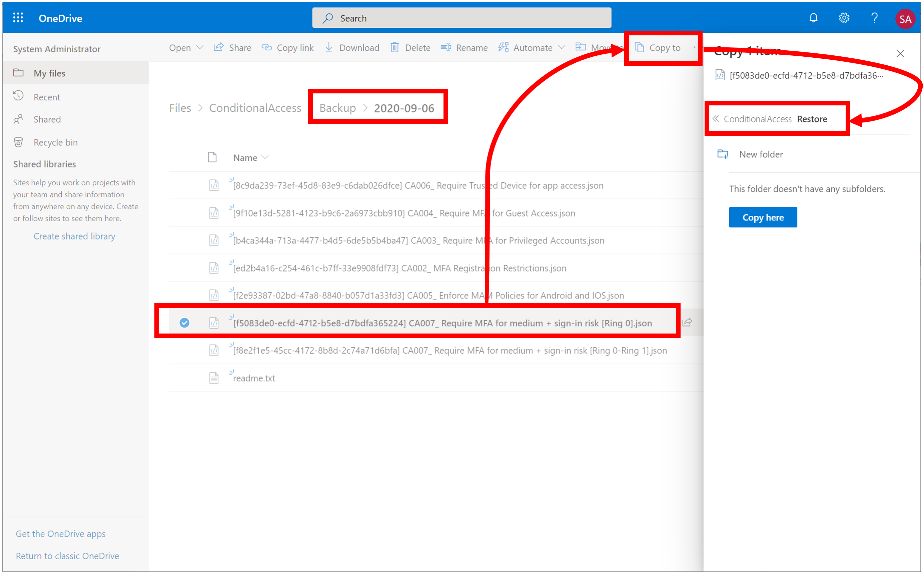Open CA003_ Require MFA for Privileged Accounts json
The image size is (924, 574).
pos(418,241)
